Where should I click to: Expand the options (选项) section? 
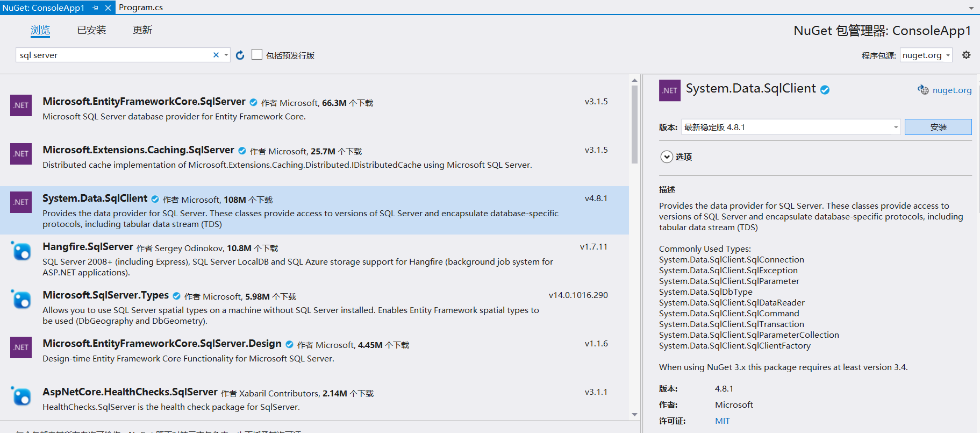pos(667,157)
